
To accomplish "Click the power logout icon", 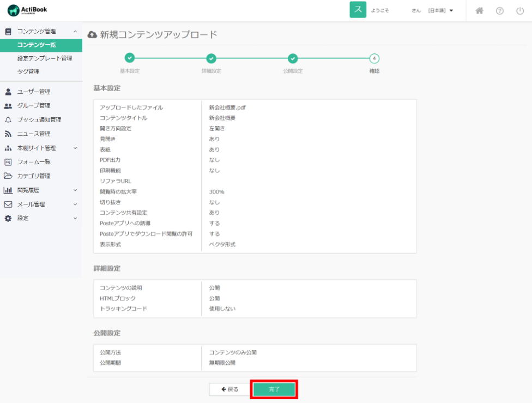I will tap(519, 11).
